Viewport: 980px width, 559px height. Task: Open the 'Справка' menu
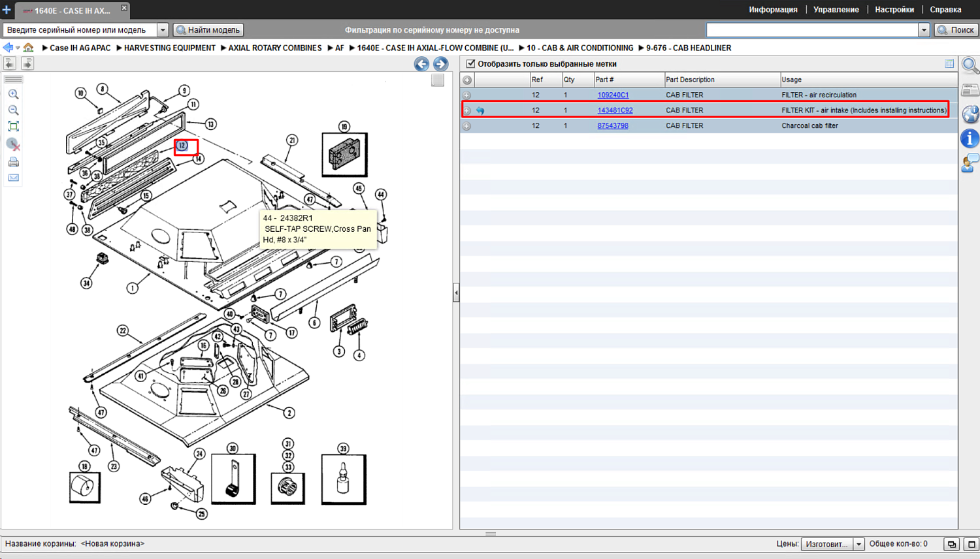coord(945,10)
